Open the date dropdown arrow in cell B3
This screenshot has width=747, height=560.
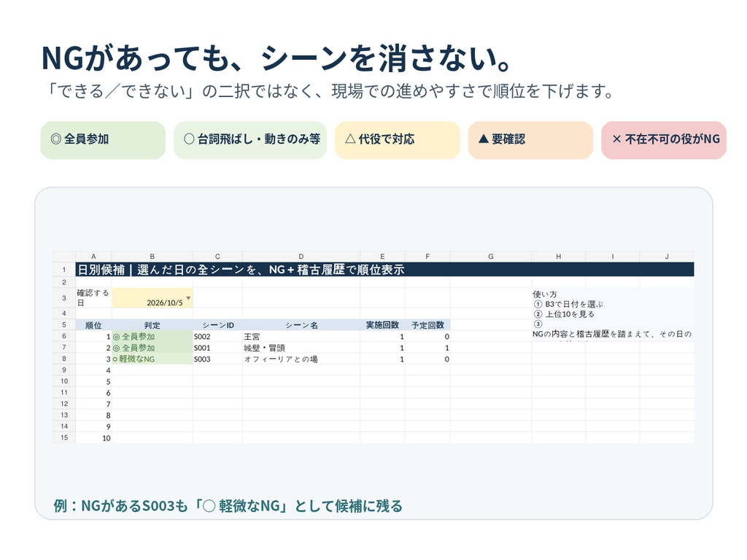pyautogui.click(x=188, y=298)
